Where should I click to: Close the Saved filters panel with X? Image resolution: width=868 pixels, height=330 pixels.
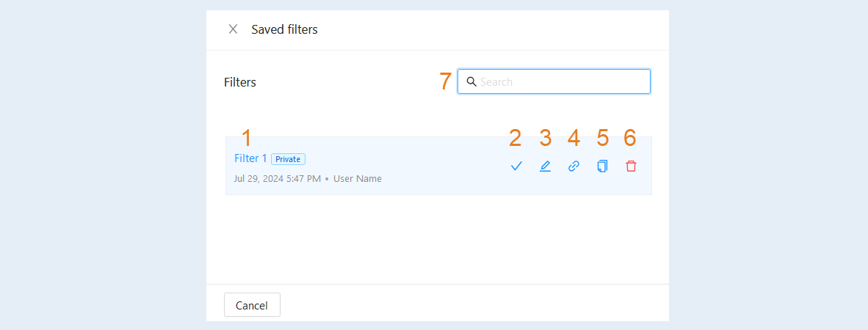(x=233, y=29)
